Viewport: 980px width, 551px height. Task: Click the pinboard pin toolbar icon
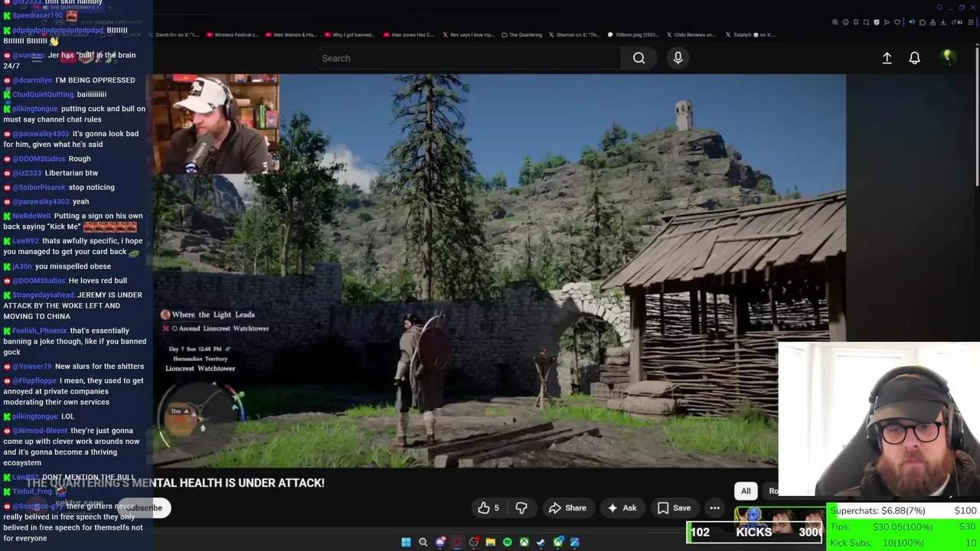856,23
